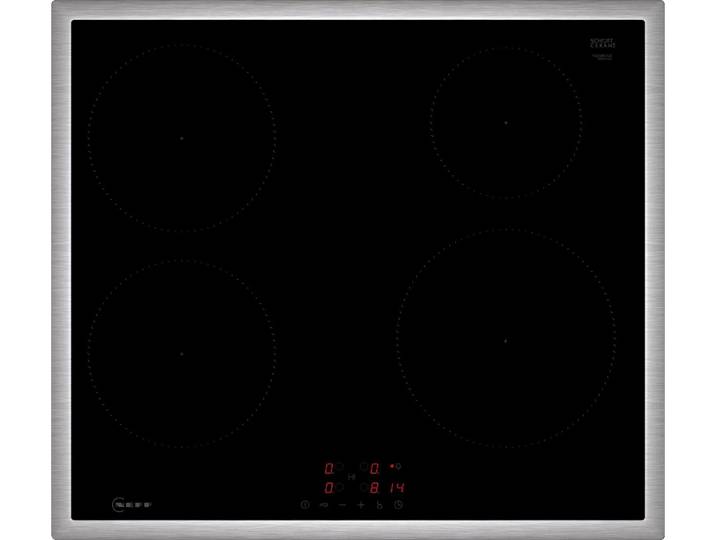Touch the centre of front-left cooking zone
This screenshot has width=716, height=540.
[182, 354]
